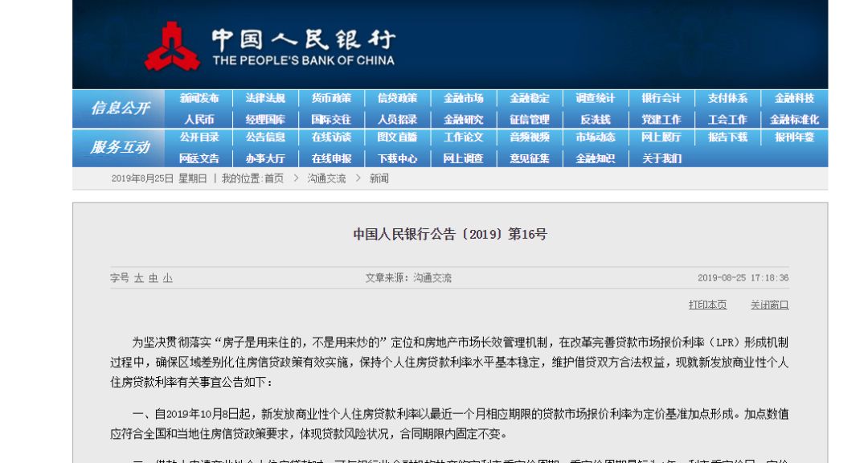This screenshot has width=868, height=463.
Task: Select 征信管理 in the navigation
Action: 529,120
